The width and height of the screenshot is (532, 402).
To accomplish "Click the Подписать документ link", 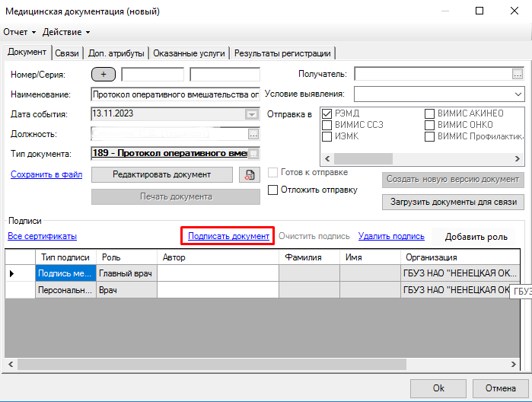I will pos(228,236).
